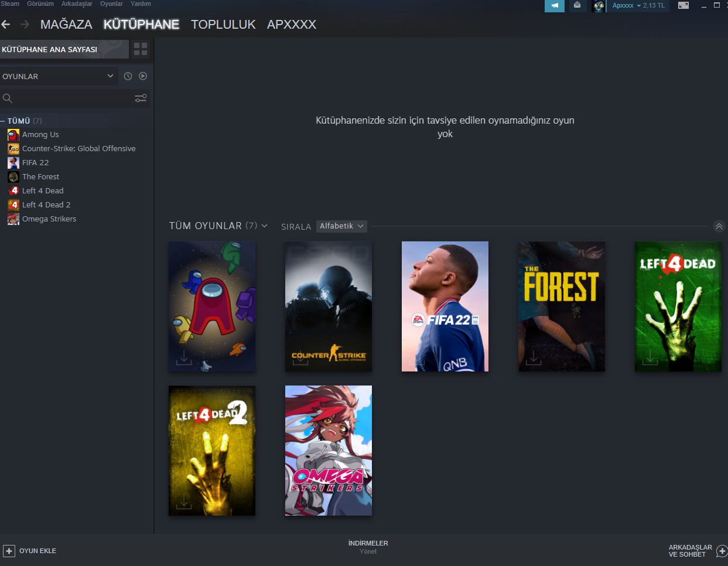This screenshot has height=566, width=728.
Task: Select Left 4 Dead in the sidebar
Action: pyautogui.click(x=43, y=191)
